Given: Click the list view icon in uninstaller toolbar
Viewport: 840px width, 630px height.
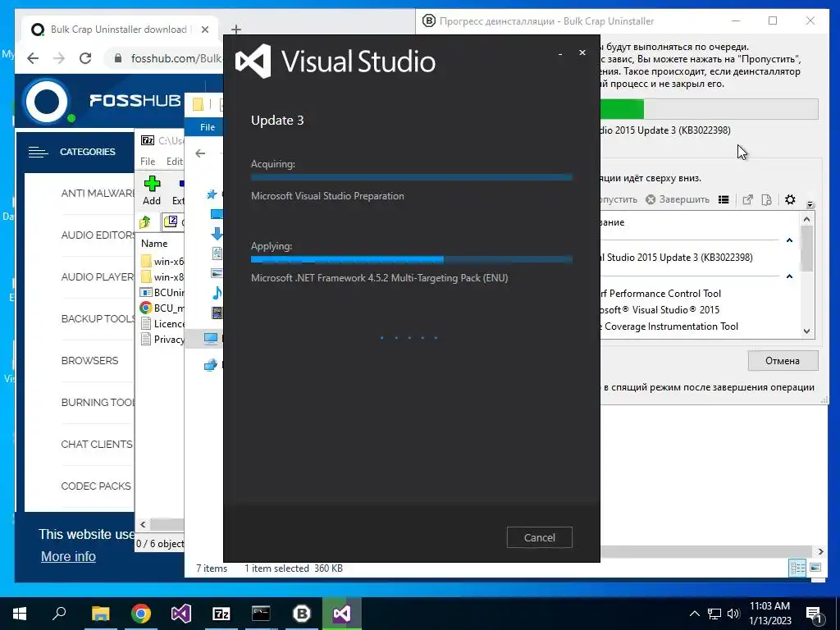Looking at the screenshot, I should coord(724,200).
